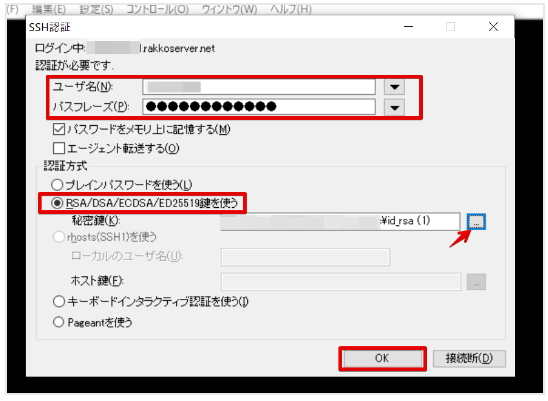The height and width of the screenshot is (401, 548).
Task: Select RSA/DSA/ECDSA/ED25519鍵を使う radio option
Action: (57, 203)
